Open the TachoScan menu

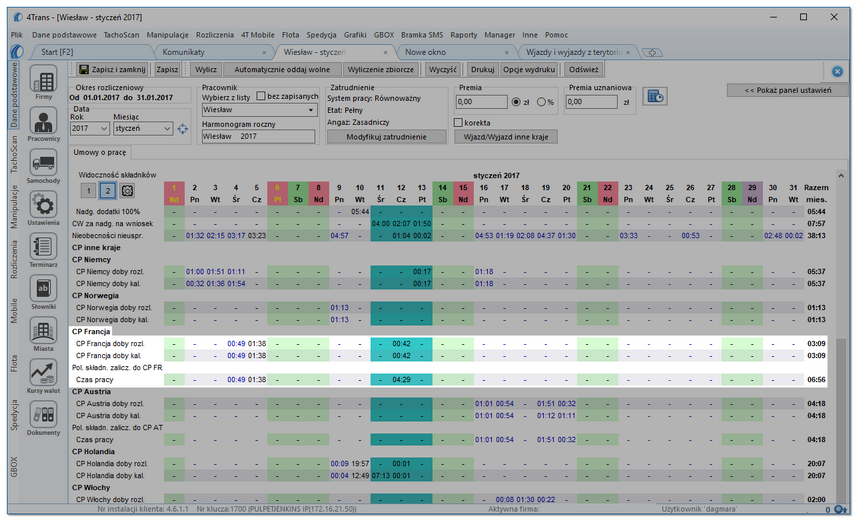click(x=121, y=35)
